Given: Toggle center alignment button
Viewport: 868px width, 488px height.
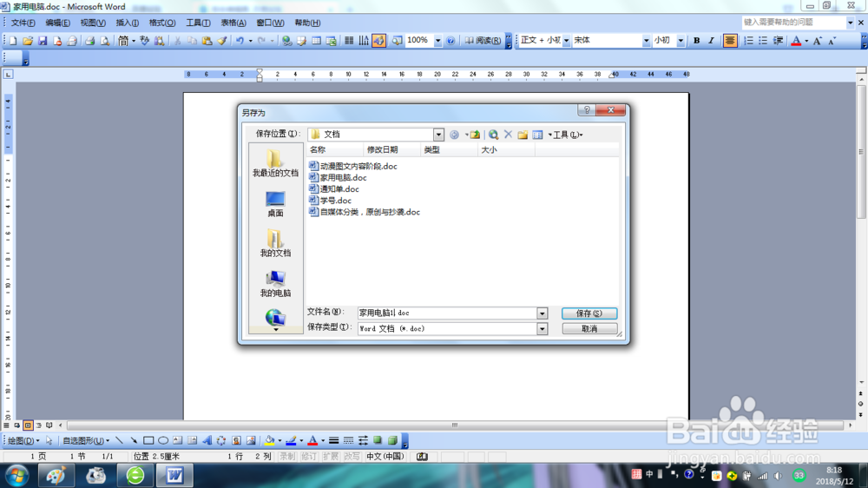Looking at the screenshot, I should 730,41.
